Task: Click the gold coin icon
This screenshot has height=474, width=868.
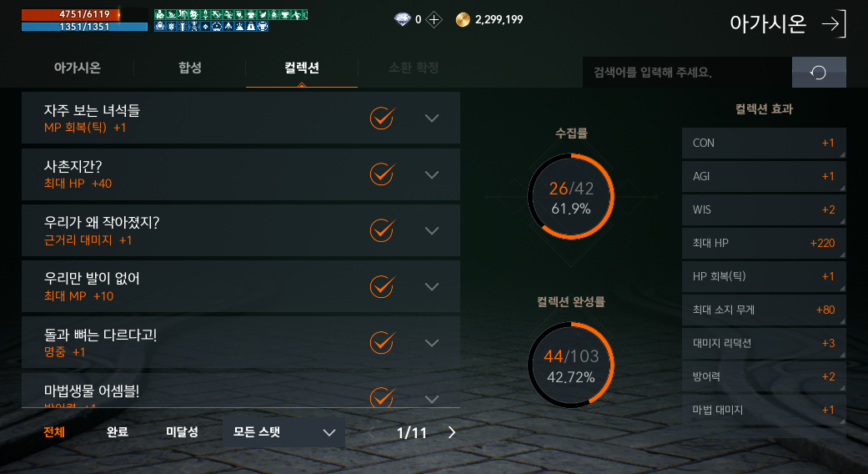Action: 463,20
